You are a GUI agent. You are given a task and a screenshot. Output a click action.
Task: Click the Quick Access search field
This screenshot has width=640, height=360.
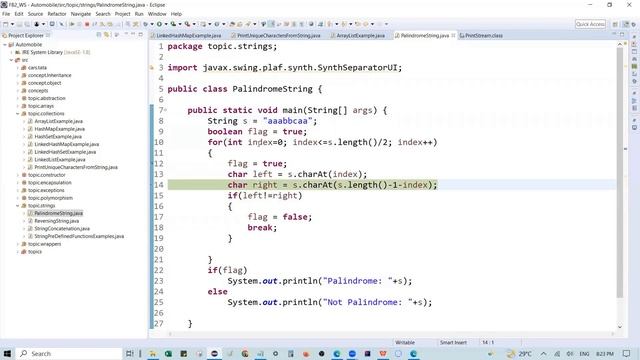pos(590,24)
